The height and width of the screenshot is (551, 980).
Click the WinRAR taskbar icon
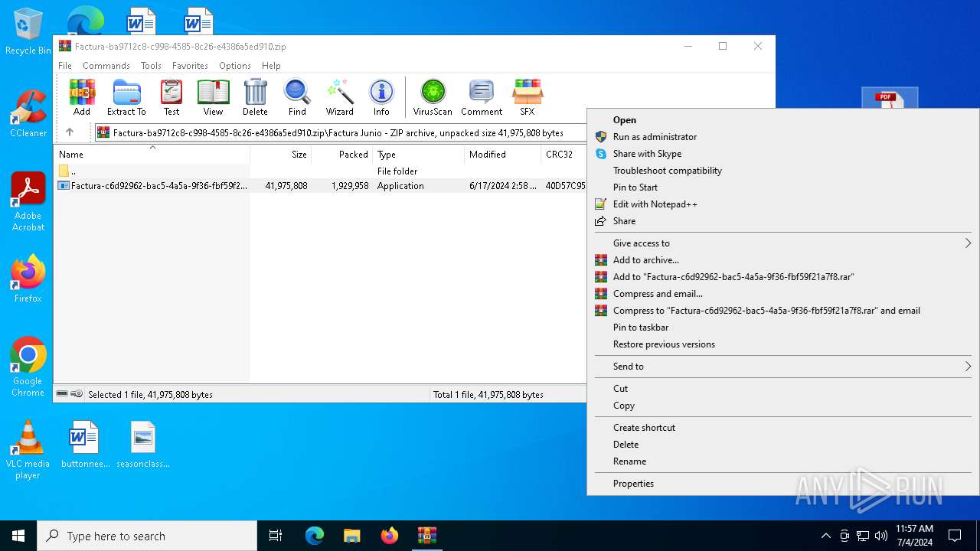(426, 536)
